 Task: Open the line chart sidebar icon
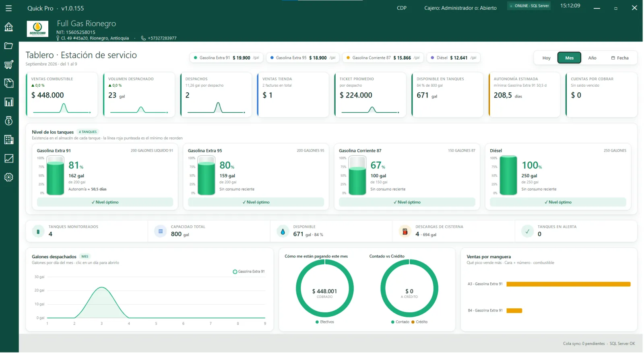point(8,158)
